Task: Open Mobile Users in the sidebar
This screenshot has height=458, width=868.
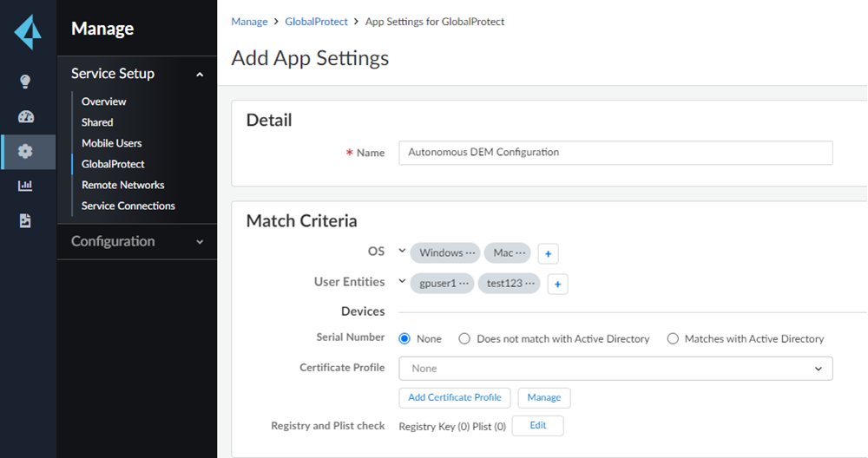Action: click(x=111, y=143)
